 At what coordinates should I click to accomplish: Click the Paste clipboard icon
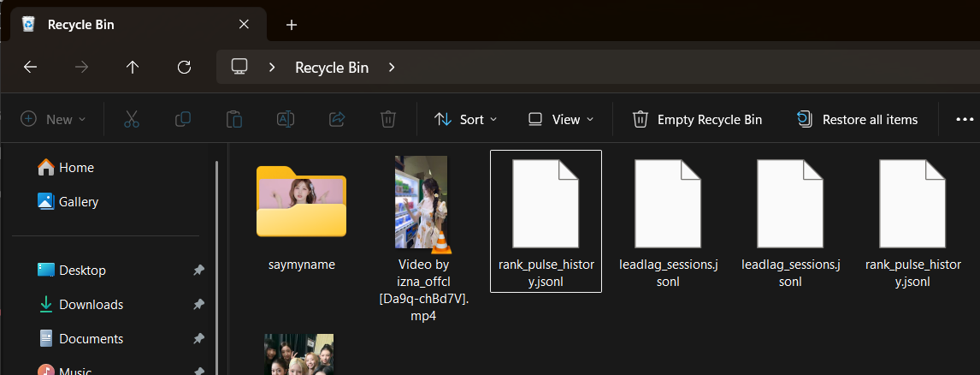233,119
